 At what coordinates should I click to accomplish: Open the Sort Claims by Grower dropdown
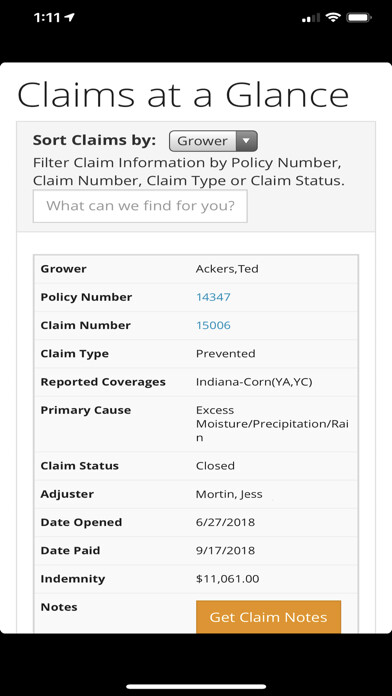pyautogui.click(x=213, y=141)
